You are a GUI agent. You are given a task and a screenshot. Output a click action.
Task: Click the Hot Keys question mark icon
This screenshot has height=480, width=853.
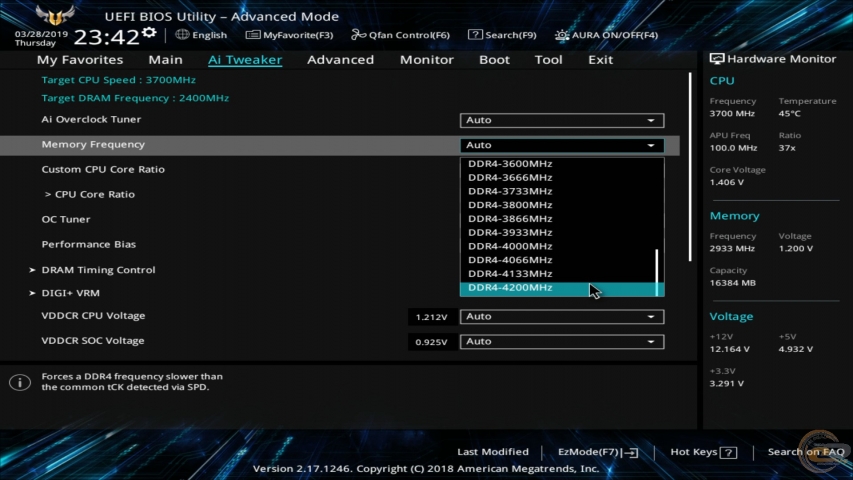(x=728, y=452)
